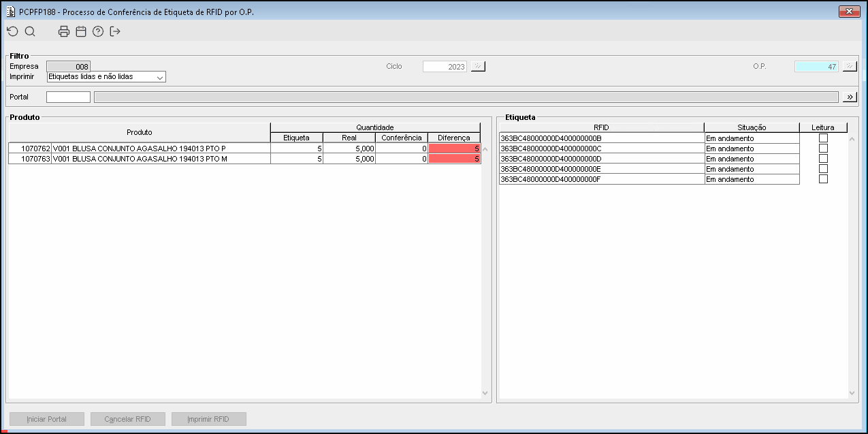Click the Etiqueta table scroll up arrow
The image size is (868, 434).
[852, 138]
